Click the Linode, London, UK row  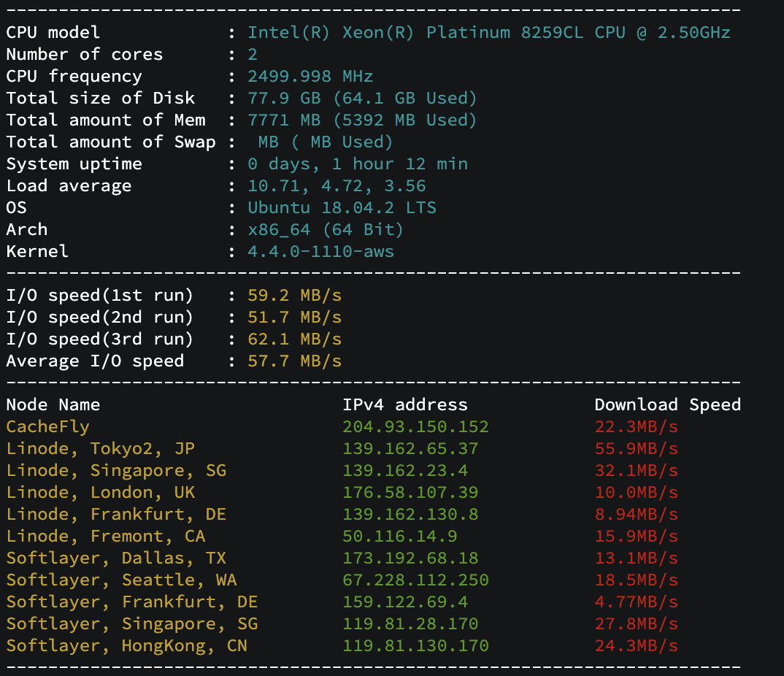[342, 493]
